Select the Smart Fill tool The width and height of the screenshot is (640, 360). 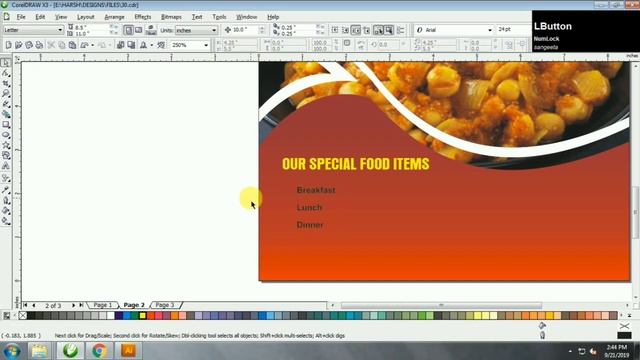click(6, 114)
